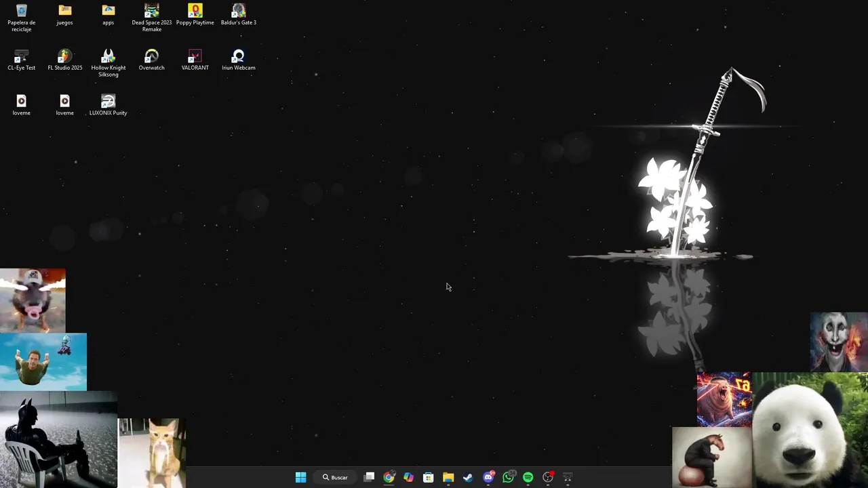Image resolution: width=868 pixels, height=488 pixels.
Task: Click the Buscar search box in taskbar
Action: (x=335, y=478)
